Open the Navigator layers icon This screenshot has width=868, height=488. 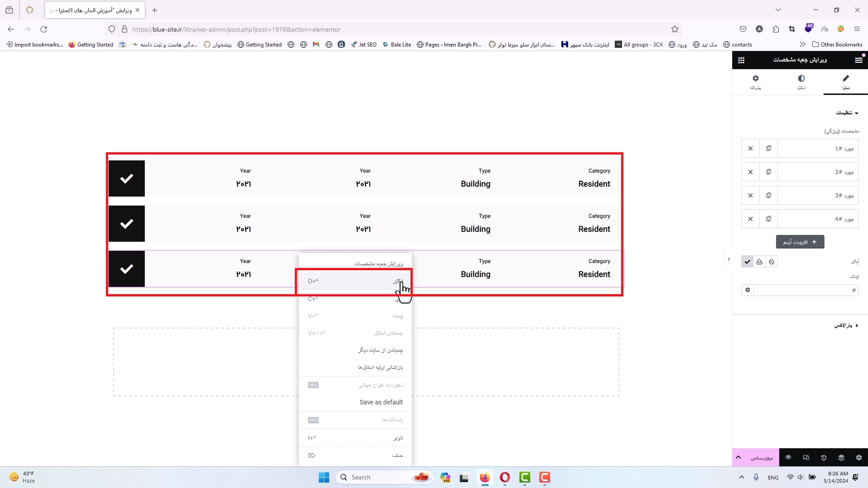click(841, 458)
